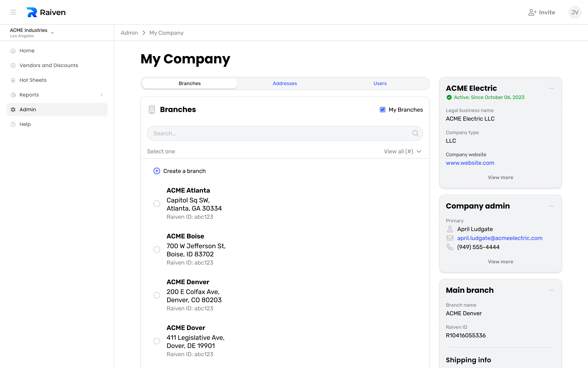This screenshot has height=368, width=588.
Task: Click the Denver, CO 80203 address line
Action: (x=194, y=300)
